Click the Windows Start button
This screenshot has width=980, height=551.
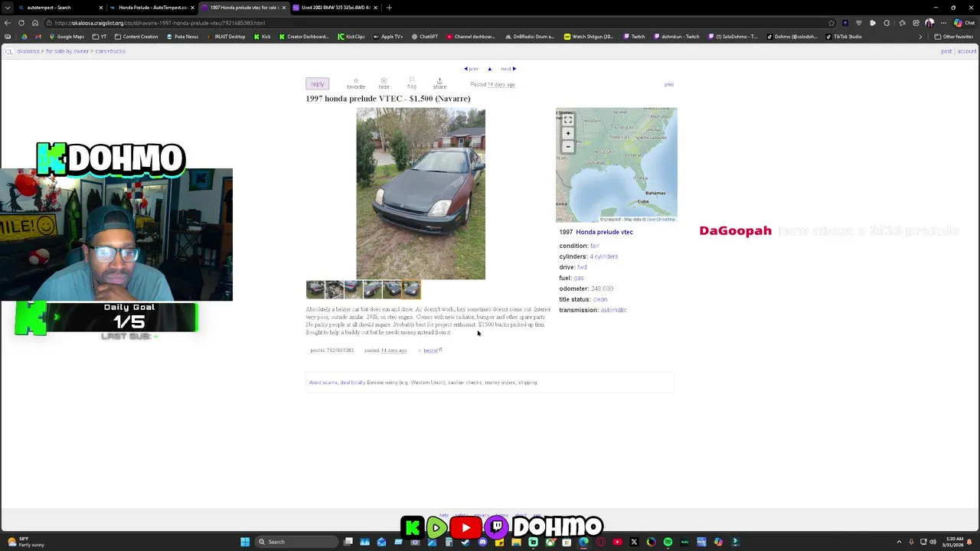(245, 542)
